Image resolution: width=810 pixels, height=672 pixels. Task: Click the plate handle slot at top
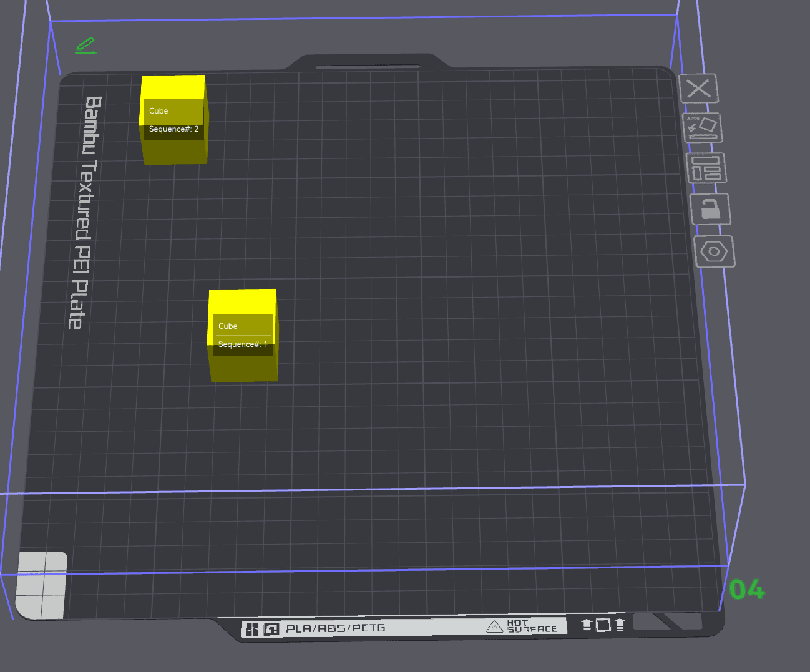368,66
